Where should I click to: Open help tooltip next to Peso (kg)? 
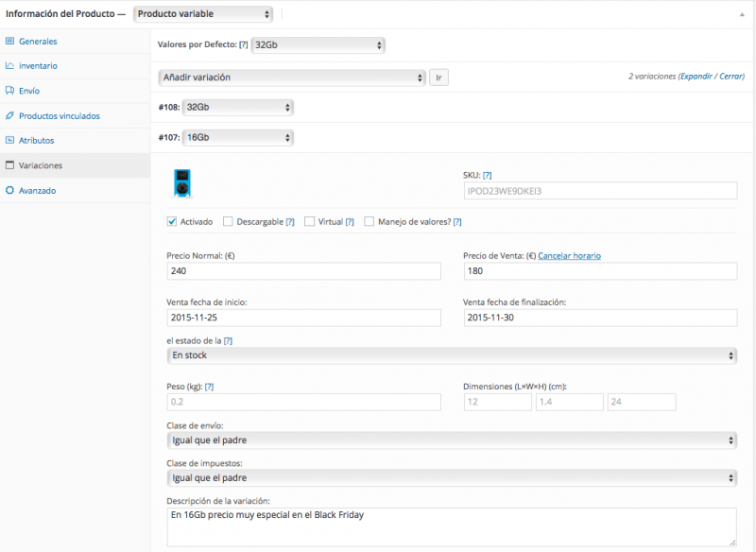209,387
